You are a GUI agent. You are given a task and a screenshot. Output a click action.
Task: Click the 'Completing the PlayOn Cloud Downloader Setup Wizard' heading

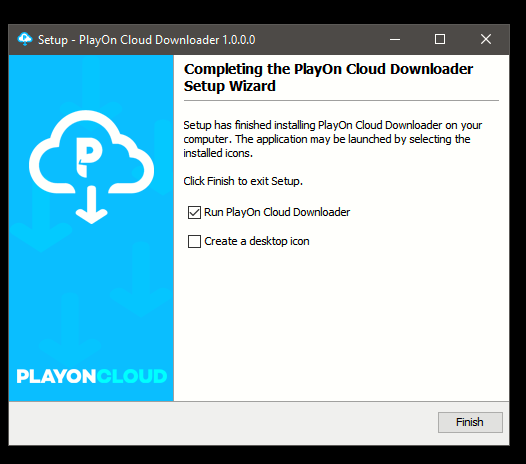[328, 78]
